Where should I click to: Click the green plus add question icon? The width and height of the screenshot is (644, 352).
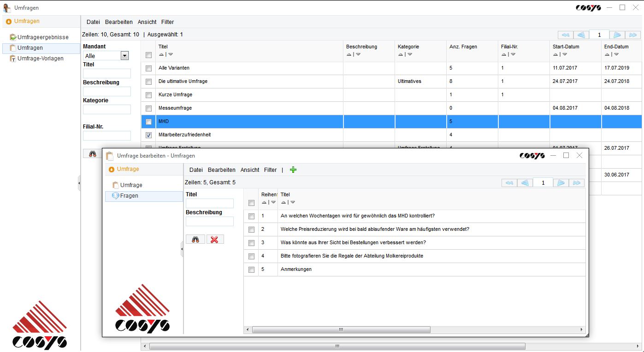click(293, 170)
